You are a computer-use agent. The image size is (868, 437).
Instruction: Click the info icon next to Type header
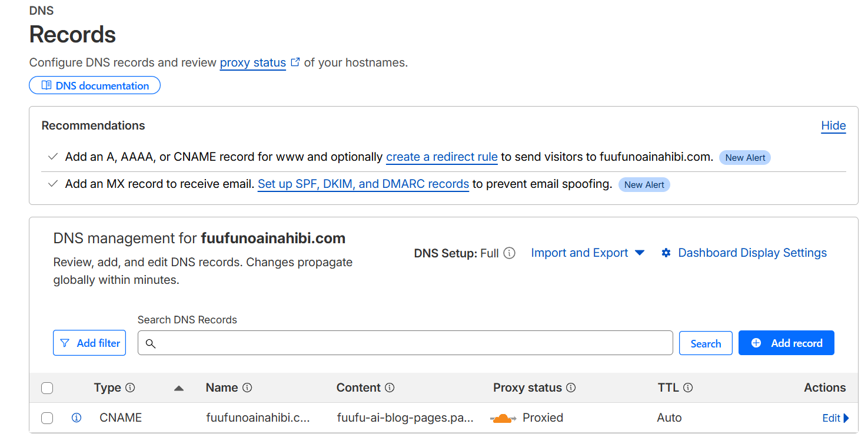pyautogui.click(x=130, y=388)
